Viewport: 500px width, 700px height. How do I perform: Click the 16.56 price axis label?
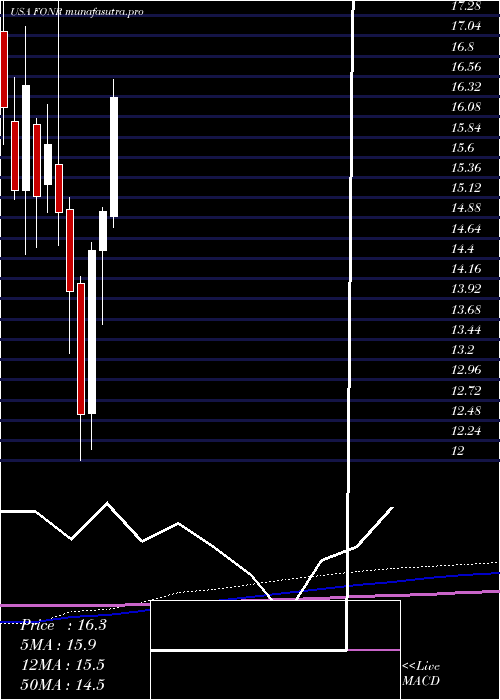466,67
